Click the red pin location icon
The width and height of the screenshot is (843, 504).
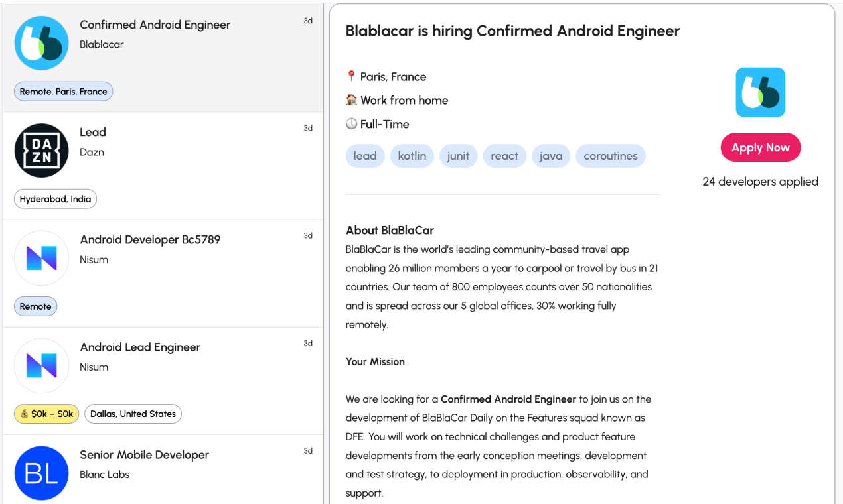[x=352, y=76]
